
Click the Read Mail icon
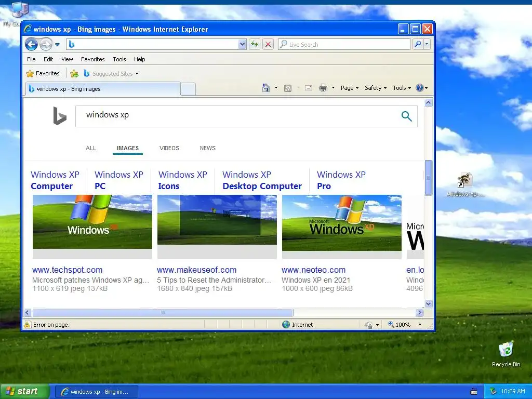(x=309, y=88)
